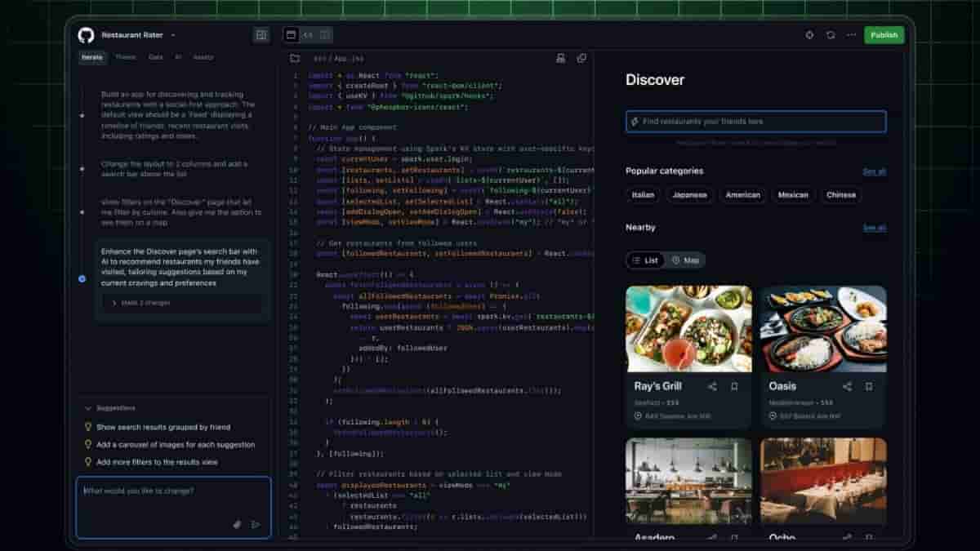This screenshot has height=551, width=980.
Task: Share Ray's Grill restaurant card
Action: pos(712,386)
